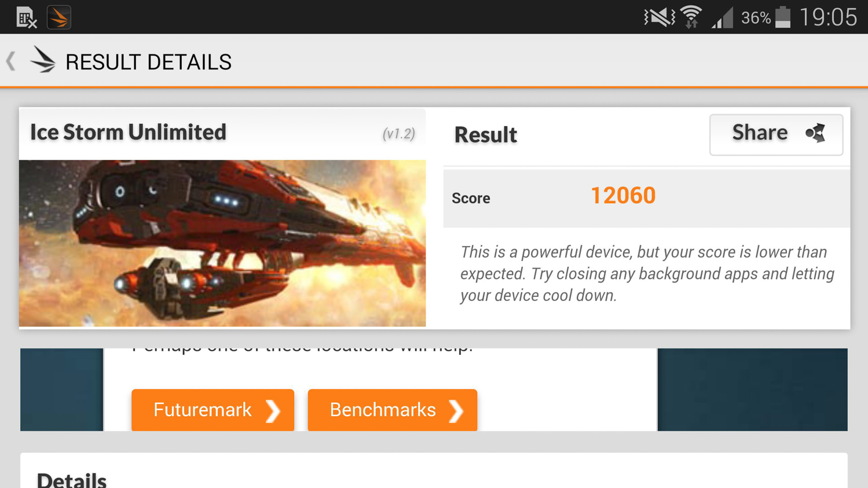Tap the RESULT DETAILS header title
Viewport: 868px width, 488px height.
(148, 62)
